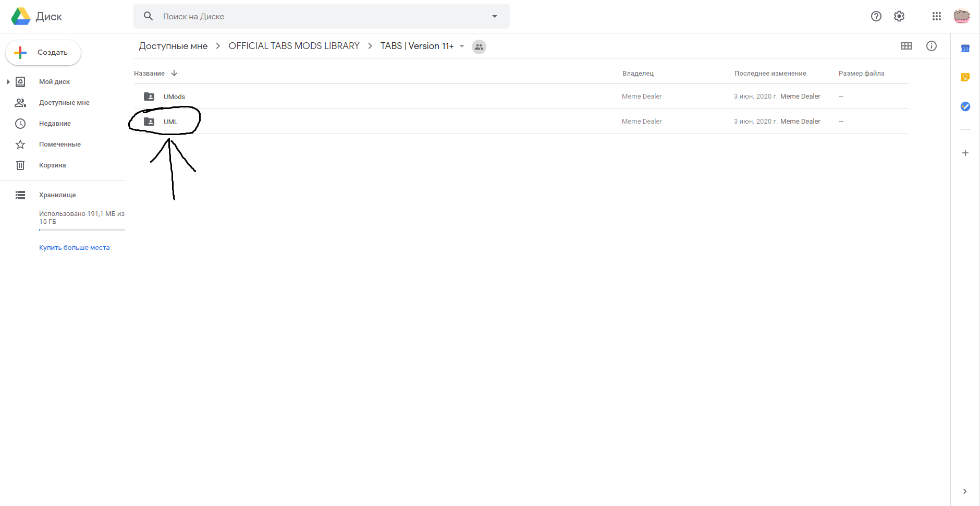This screenshot has width=980, height=506.
Task: Click the Владелец column header
Action: point(638,74)
